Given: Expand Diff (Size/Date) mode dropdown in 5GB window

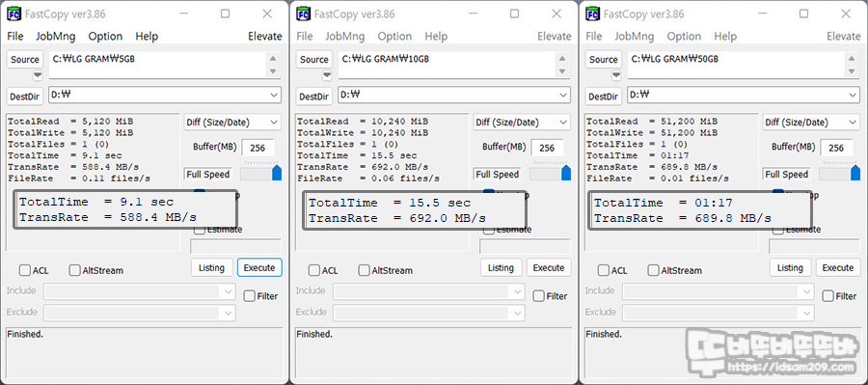Looking at the screenshot, I should (x=232, y=123).
